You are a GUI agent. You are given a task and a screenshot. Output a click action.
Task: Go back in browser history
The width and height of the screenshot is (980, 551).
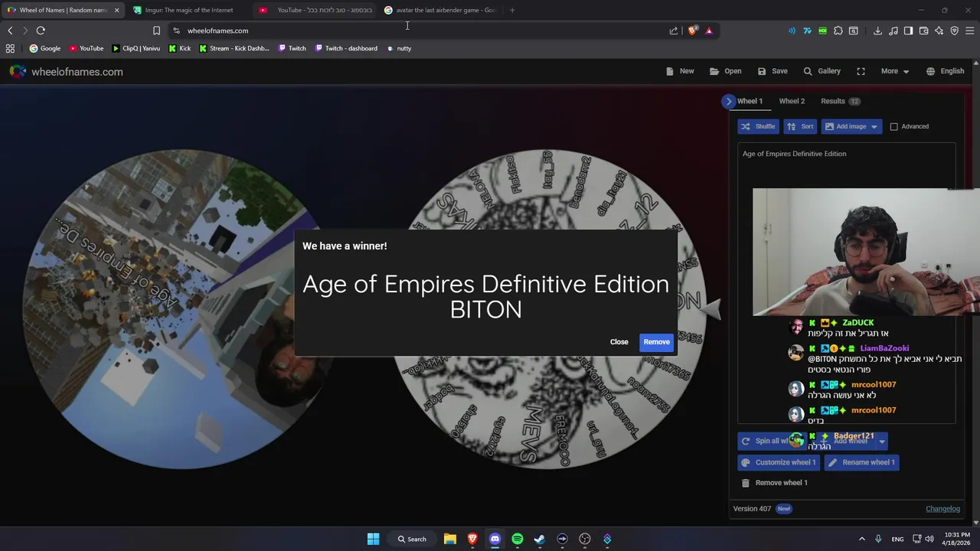pos(10,31)
